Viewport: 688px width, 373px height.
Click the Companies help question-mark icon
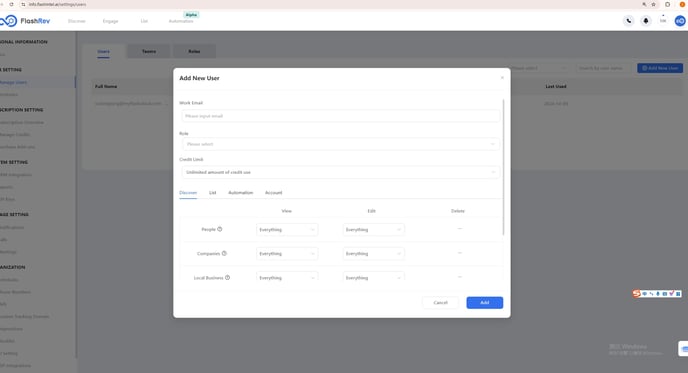224,253
